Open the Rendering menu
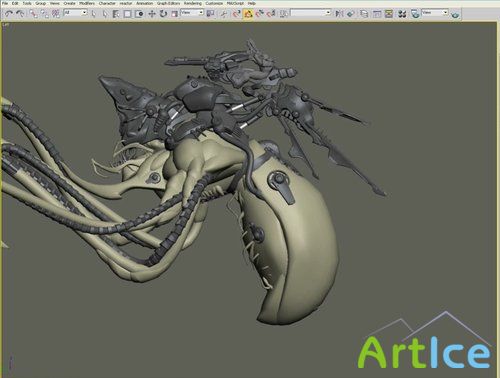Viewport: 500px width, 378px height. [193, 3]
